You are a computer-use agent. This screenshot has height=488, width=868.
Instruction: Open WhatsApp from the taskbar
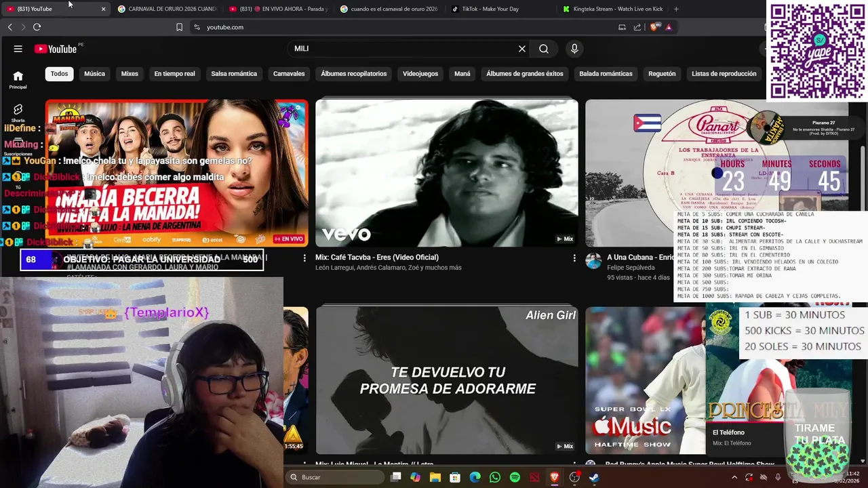[x=495, y=477]
